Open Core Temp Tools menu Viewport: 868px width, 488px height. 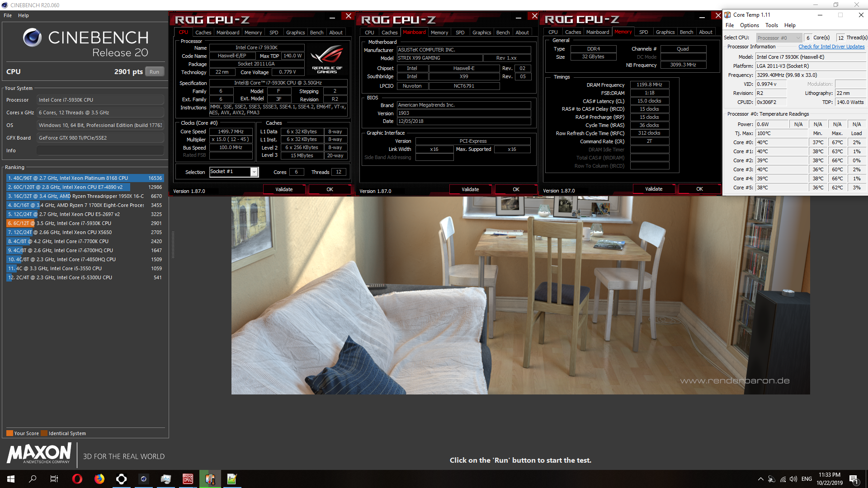(x=772, y=25)
